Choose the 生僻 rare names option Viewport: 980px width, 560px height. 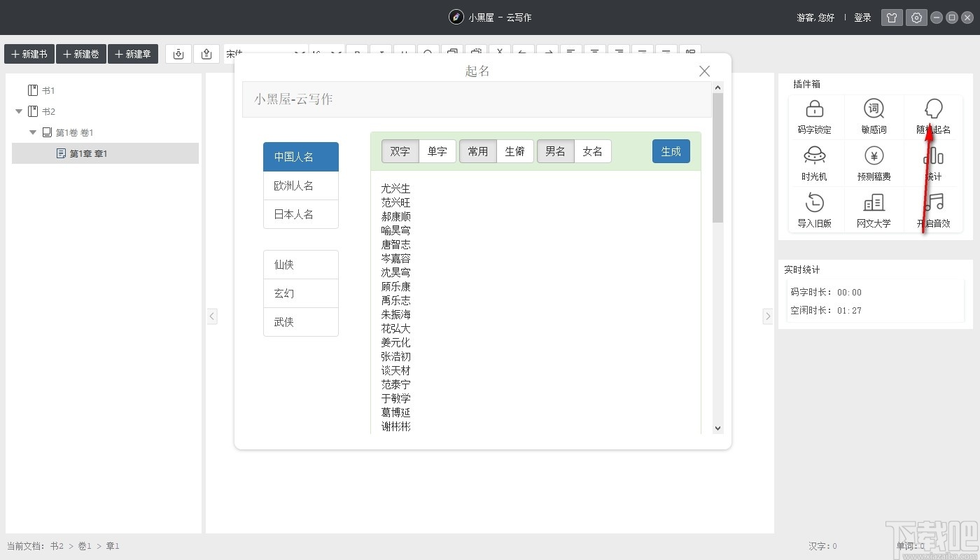click(x=515, y=151)
